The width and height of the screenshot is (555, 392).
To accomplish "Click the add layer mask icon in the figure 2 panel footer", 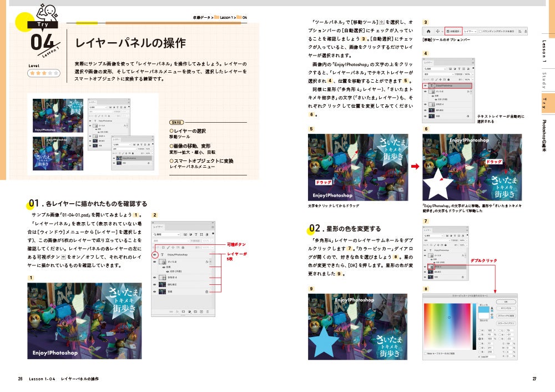I will coord(183,311).
